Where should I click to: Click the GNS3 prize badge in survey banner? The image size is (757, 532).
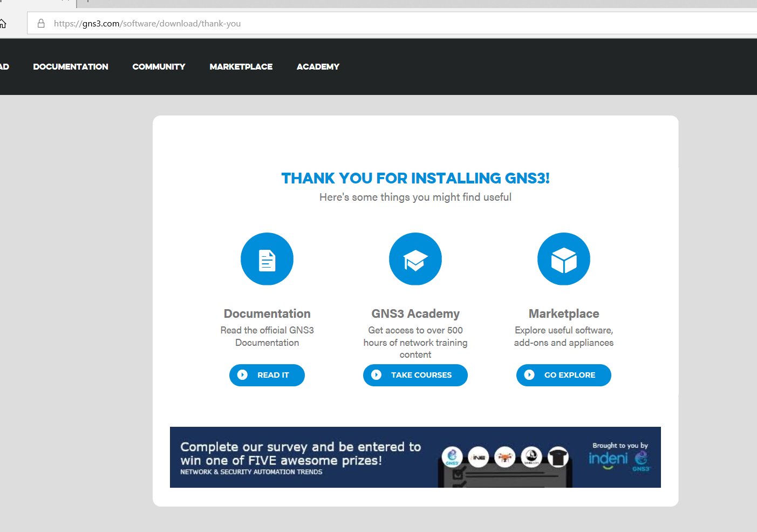click(x=452, y=458)
